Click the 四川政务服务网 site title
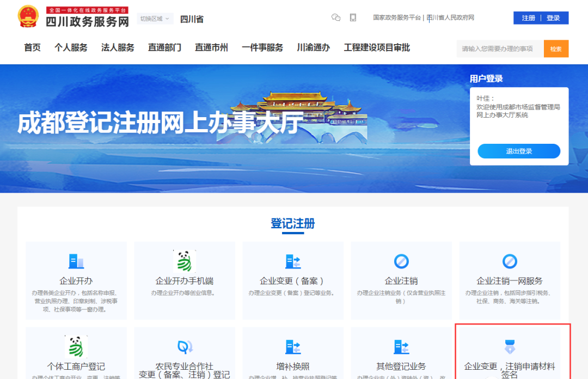 tap(87, 22)
